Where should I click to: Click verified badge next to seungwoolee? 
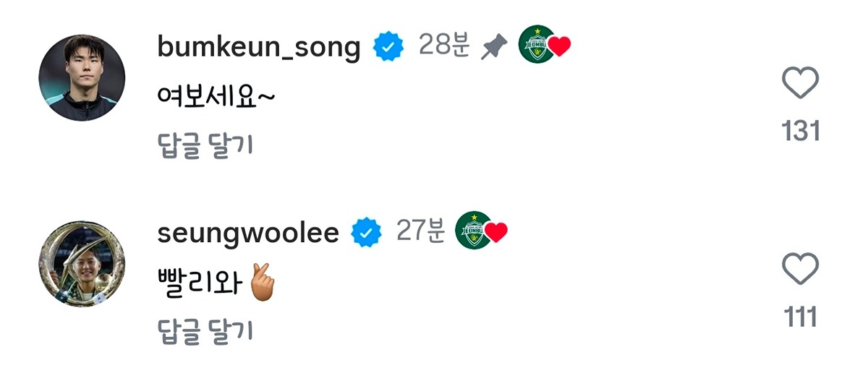367,233
